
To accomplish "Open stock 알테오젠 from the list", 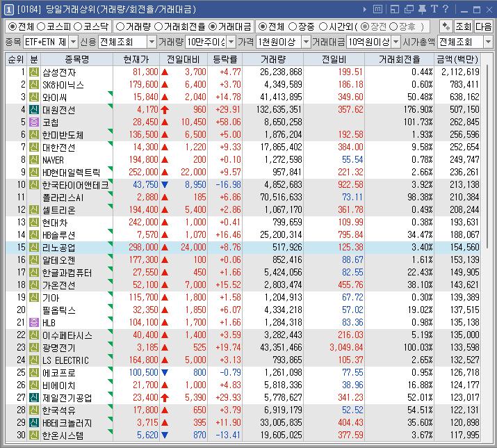I will (58, 260).
